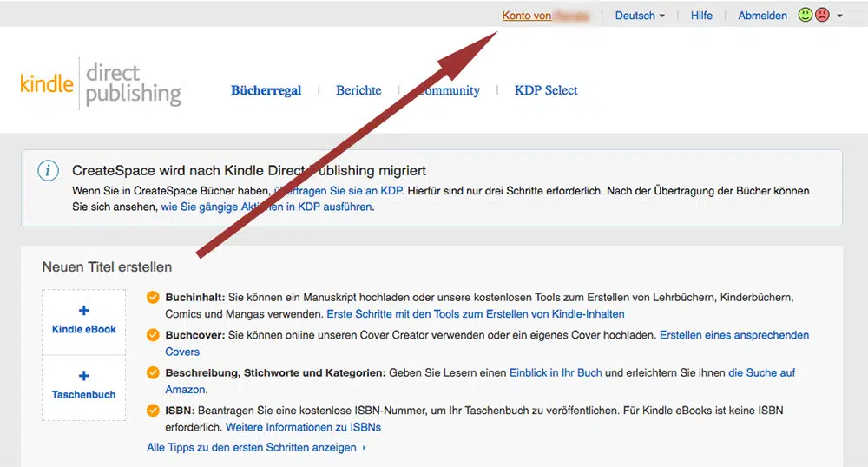Open the 'die Suche auf Amazon' link

[762, 372]
